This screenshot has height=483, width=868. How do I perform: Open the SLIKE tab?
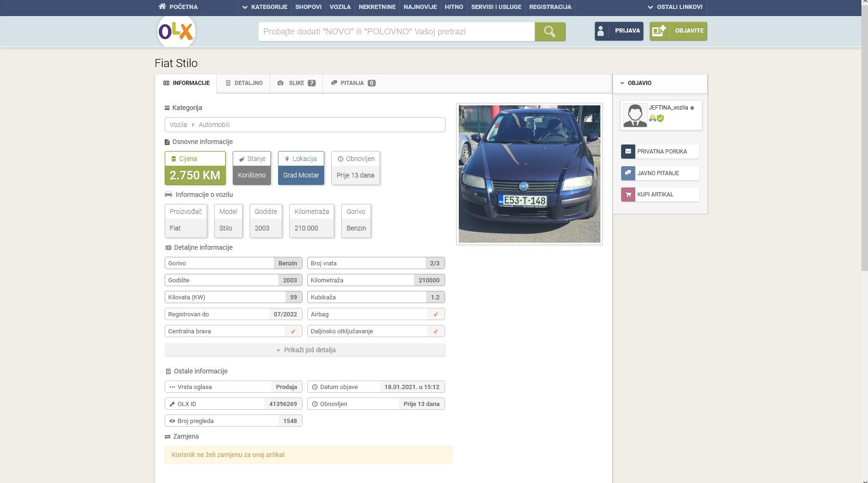(x=296, y=83)
